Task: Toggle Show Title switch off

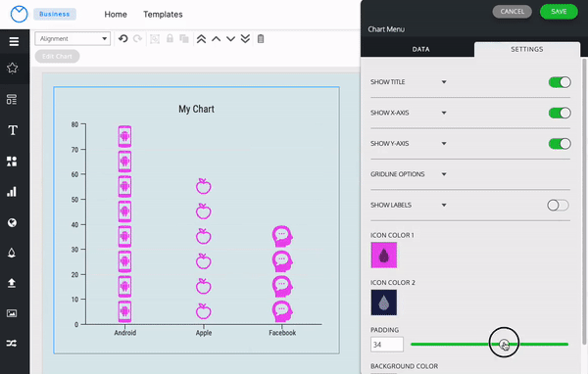Action: coord(560,82)
